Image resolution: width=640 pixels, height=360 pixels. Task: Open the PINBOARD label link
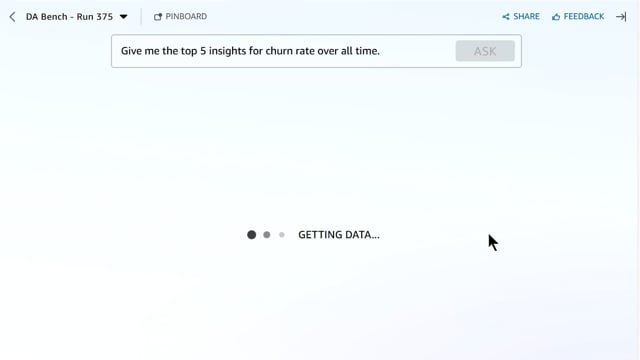coord(186,16)
